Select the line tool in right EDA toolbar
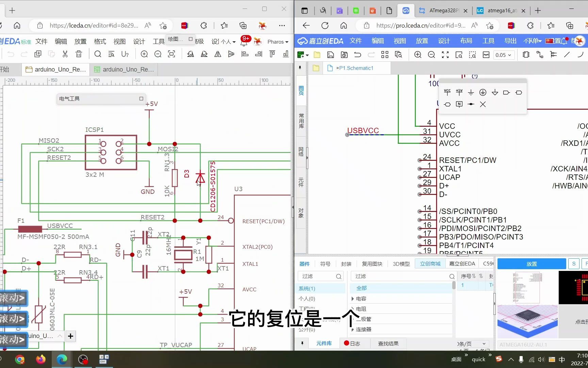 [x=567, y=55]
